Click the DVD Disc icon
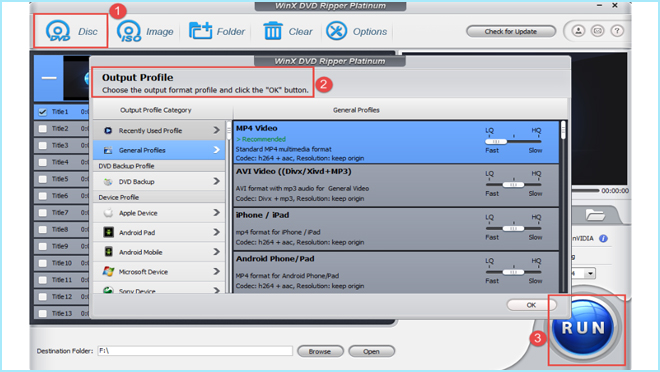This screenshot has width=660, height=372. pyautogui.click(x=58, y=31)
